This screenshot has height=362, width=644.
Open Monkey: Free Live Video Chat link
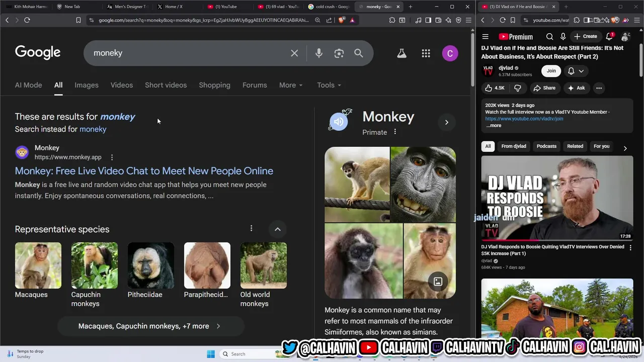[144, 171]
